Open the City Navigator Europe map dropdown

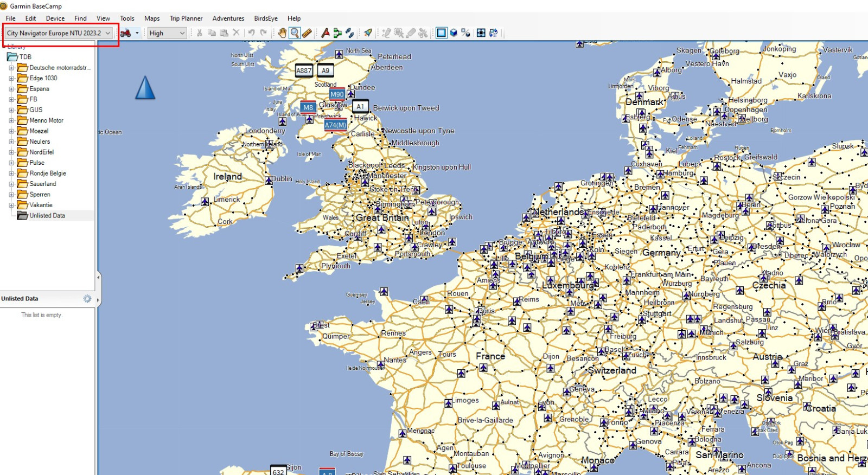[x=59, y=33]
